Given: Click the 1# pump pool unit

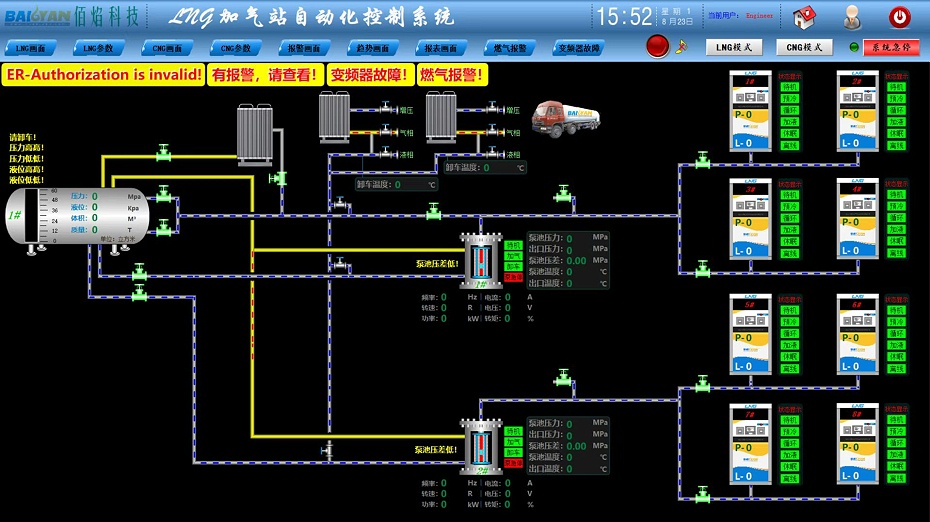Looking at the screenshot, I should click(482, 263).
